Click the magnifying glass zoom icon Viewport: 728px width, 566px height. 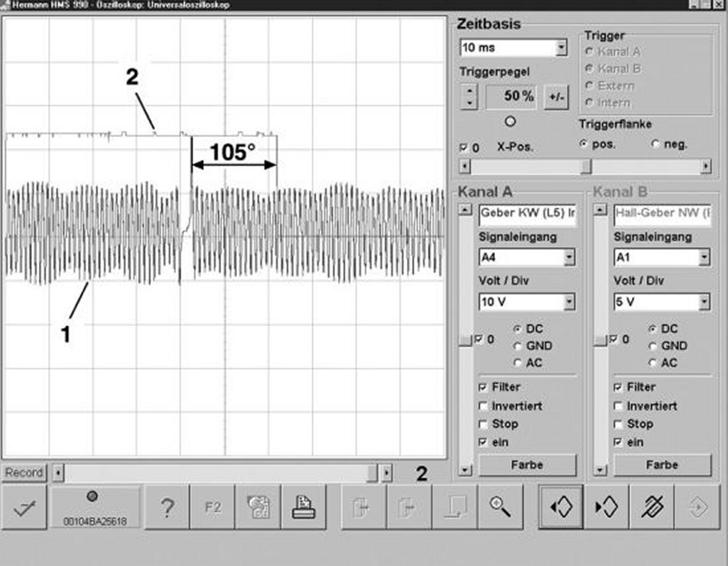(500, 508)
